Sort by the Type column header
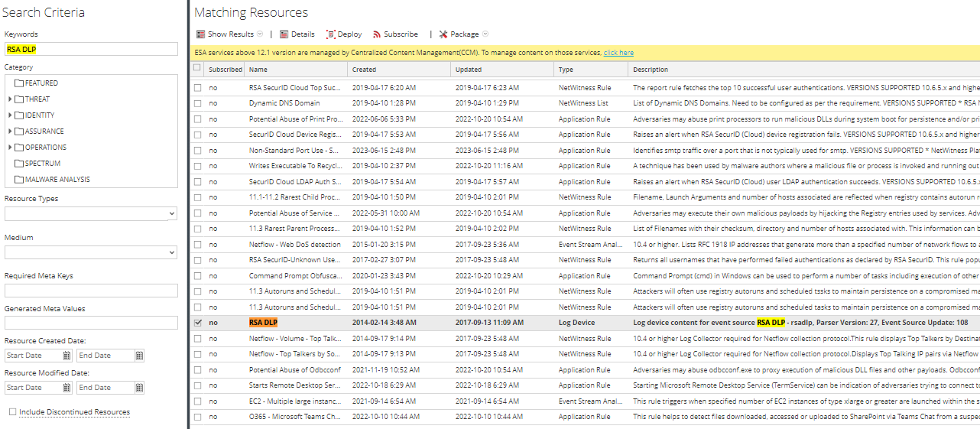Screen dimensions: 980x429 pos(566,70)
